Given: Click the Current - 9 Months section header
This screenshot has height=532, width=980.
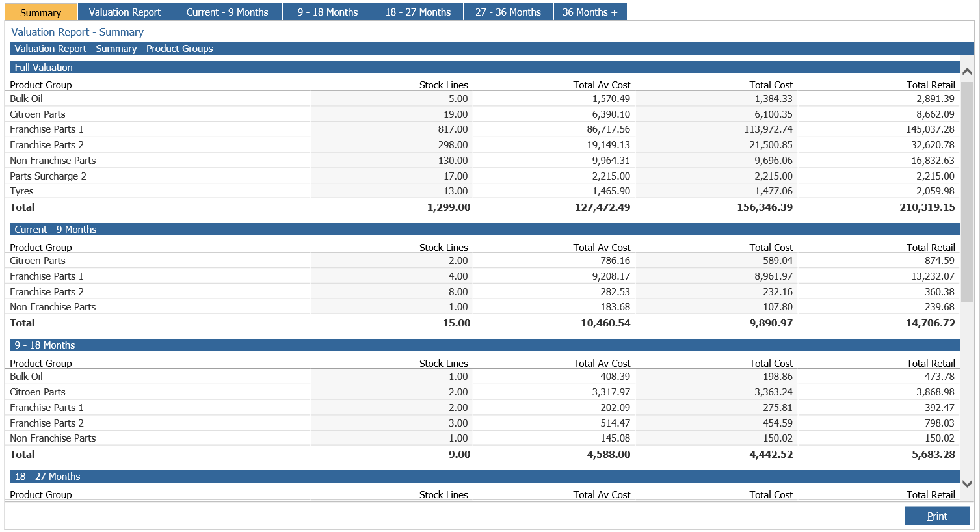Looking at the screenshot, I should click(x=484, y=230).
